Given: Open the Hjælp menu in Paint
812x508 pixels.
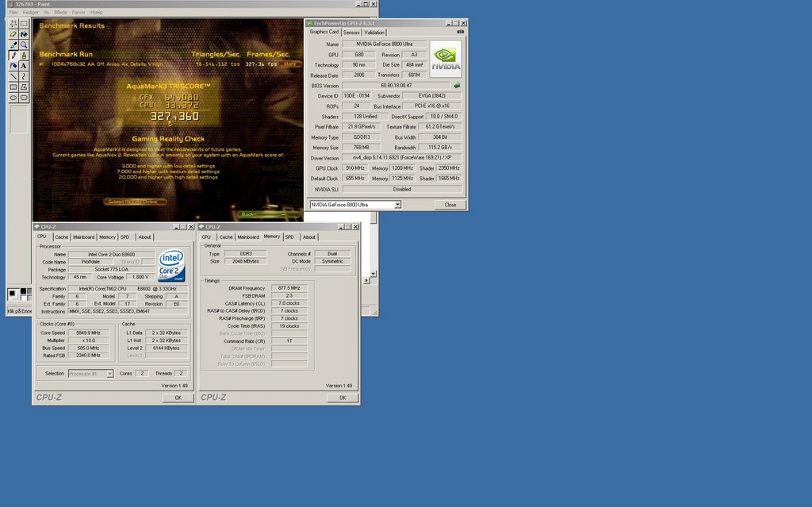Looking at the screenshot, I should pyautogui.click(x=96, y=12).
